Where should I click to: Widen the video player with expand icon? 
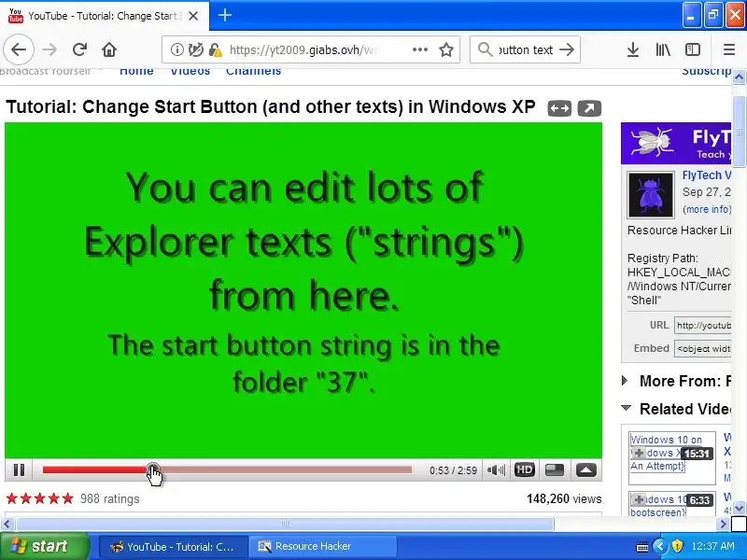point(559,108)
